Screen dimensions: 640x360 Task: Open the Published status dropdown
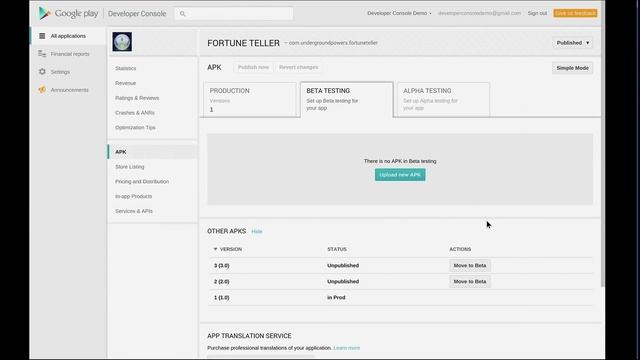click(573, 43)
